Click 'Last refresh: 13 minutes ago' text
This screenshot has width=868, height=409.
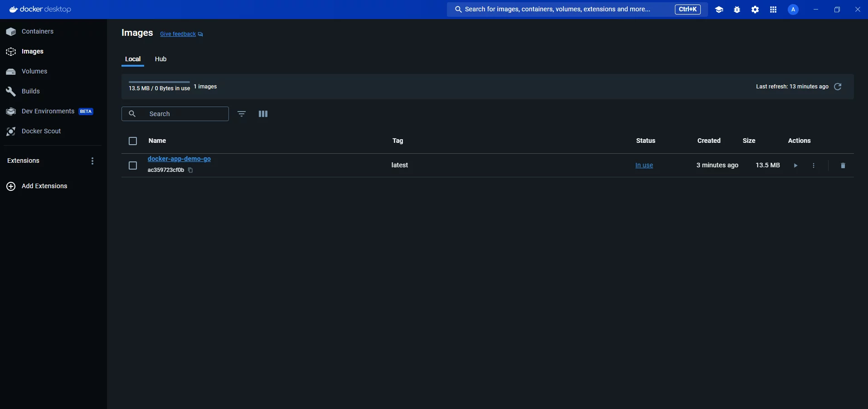click(x=792, y=87)
